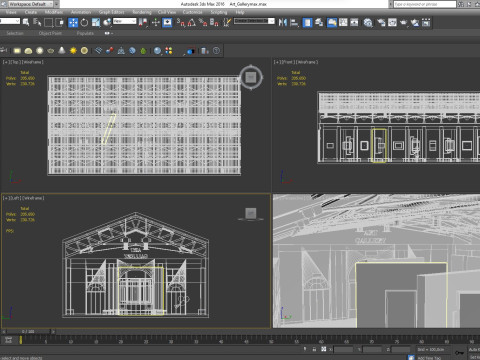Click the 0 / 100 time slider

coord(28,332)
